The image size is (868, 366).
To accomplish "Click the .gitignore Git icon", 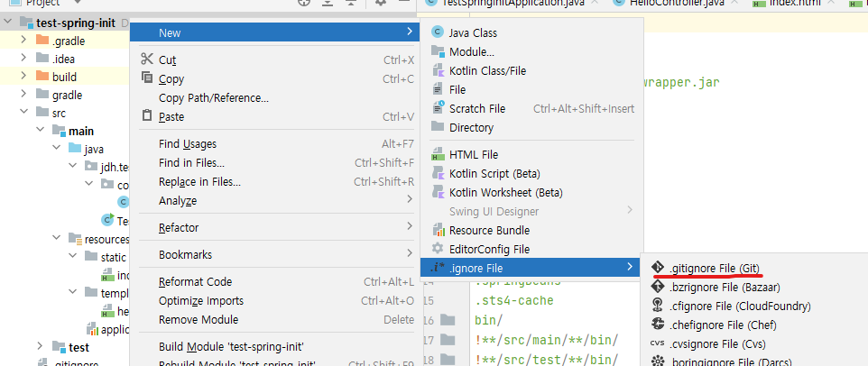I will [x=657, y=268].
